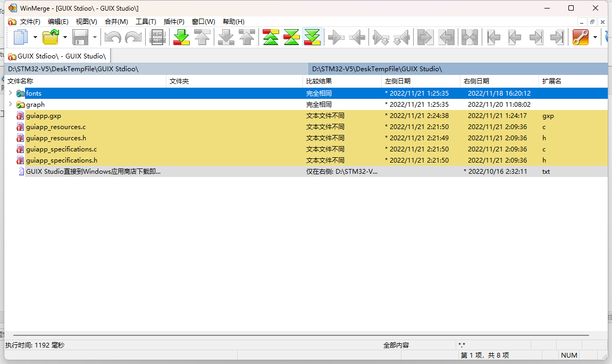Image resolution: width=612 pixels, height=364 pixels.
Task: Sort by 比较结果 column header
Action: pos(342,81)
